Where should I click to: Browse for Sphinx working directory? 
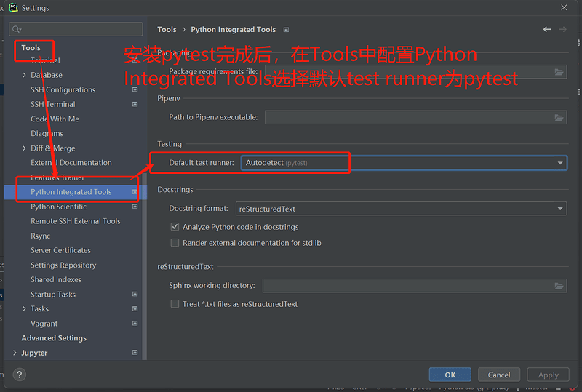point(559,286)
